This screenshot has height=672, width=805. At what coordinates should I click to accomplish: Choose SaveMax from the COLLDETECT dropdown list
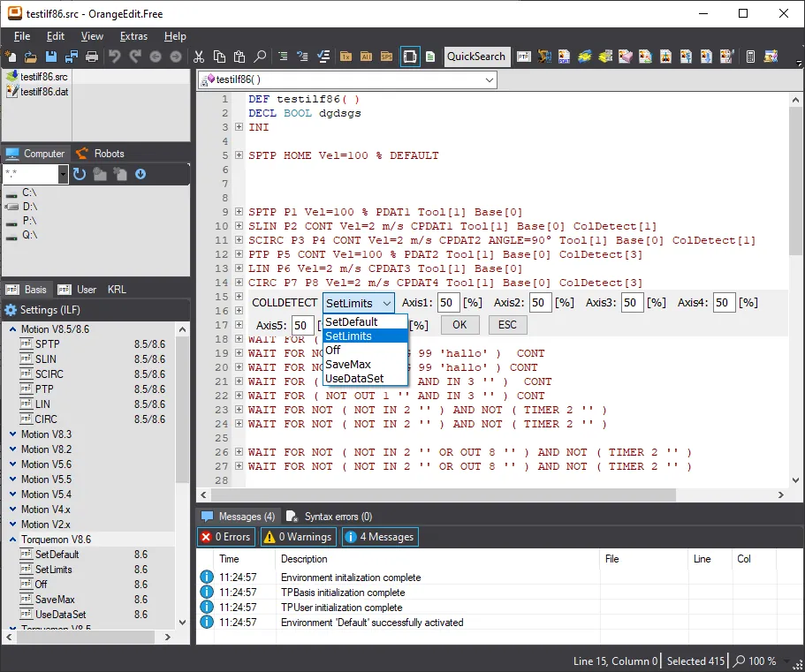[365, 364]
